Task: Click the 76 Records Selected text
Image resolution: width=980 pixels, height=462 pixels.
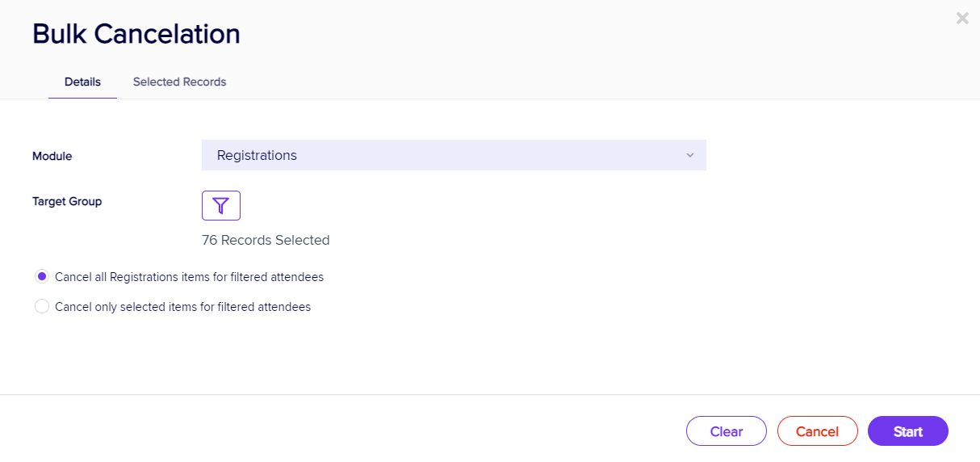Action: tap(266, 240)
